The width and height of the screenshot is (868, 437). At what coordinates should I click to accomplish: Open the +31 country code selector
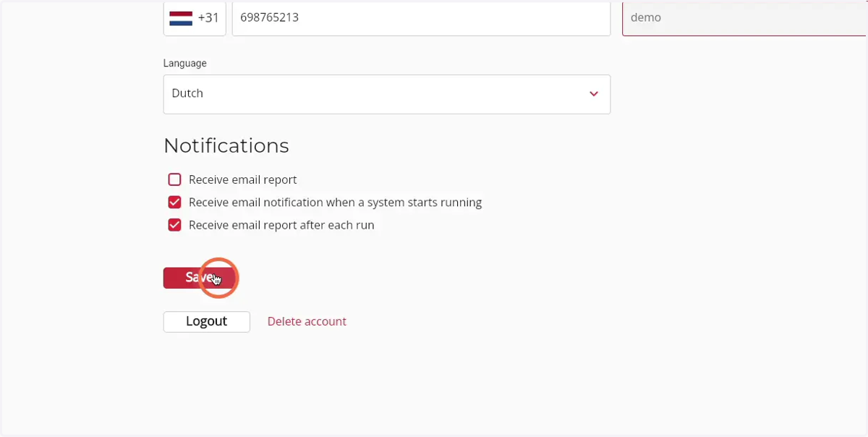click(x=195, y=18)
